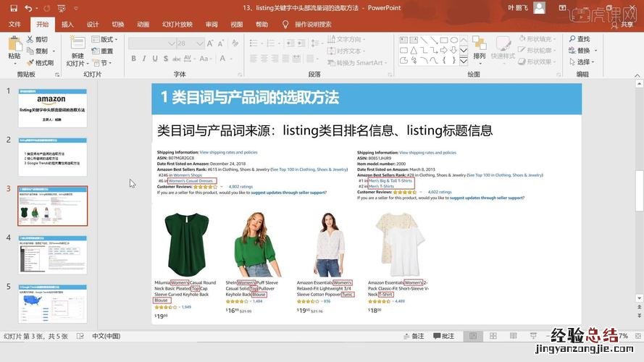
Task: Click the Undo arrow in the title bar
Action: click(x=28, y=9)
